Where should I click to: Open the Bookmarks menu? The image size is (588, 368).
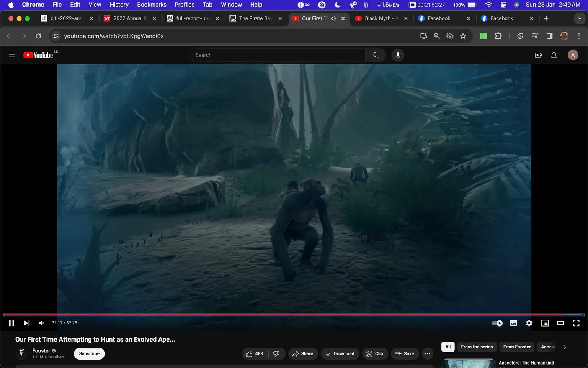pos(152,5)
